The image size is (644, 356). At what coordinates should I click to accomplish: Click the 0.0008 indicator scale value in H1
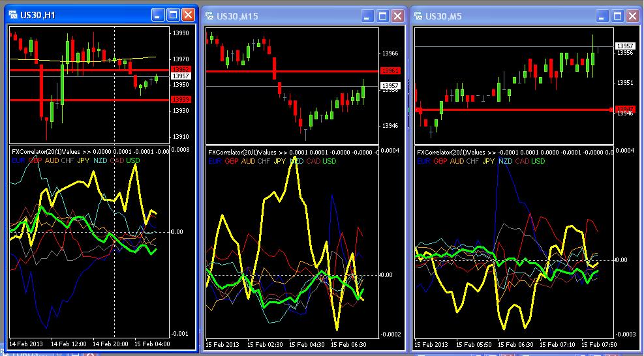[180, 149]
